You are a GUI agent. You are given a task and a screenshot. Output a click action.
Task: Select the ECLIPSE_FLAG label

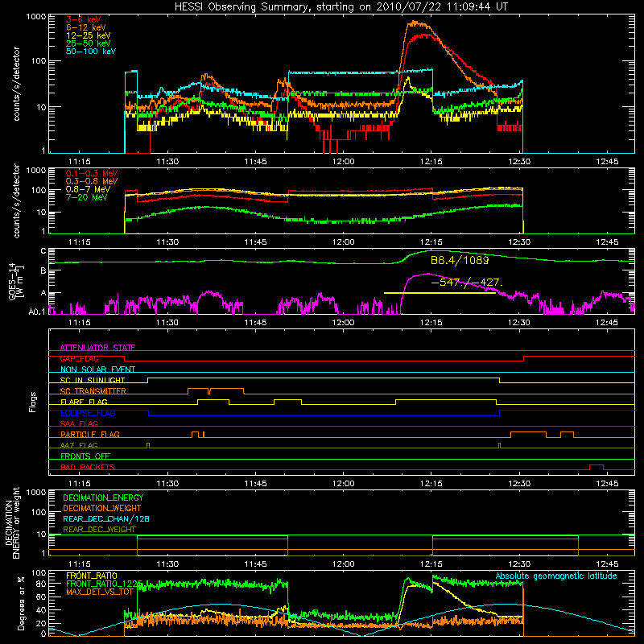pyautogui.click(x=88, y=413)
